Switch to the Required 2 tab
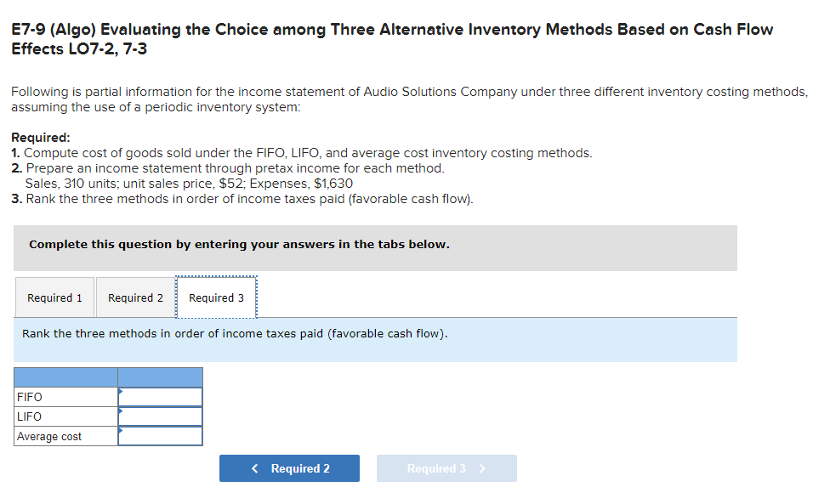This screenshot has height=504, width=813. point(134,297)
